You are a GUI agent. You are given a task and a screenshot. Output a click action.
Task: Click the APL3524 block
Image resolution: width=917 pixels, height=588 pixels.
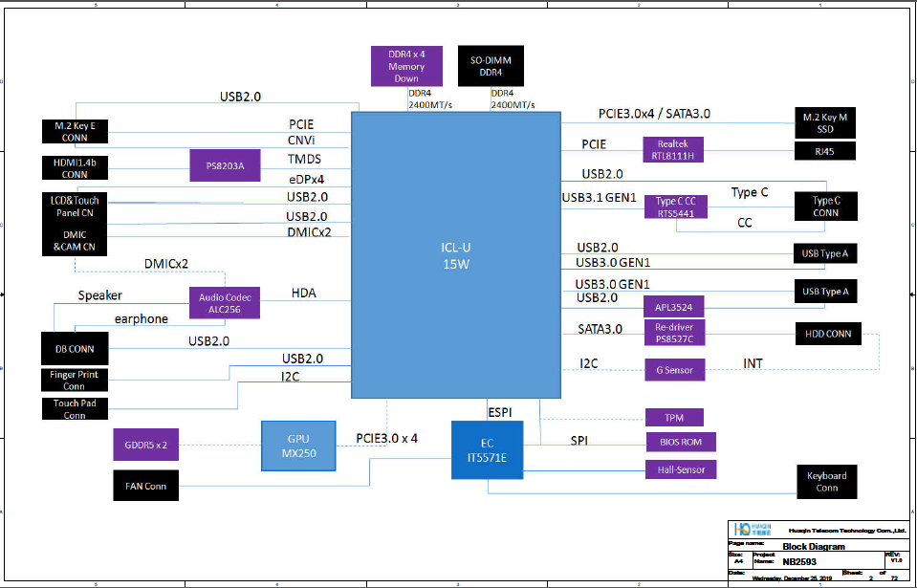[x=674, y=307]
